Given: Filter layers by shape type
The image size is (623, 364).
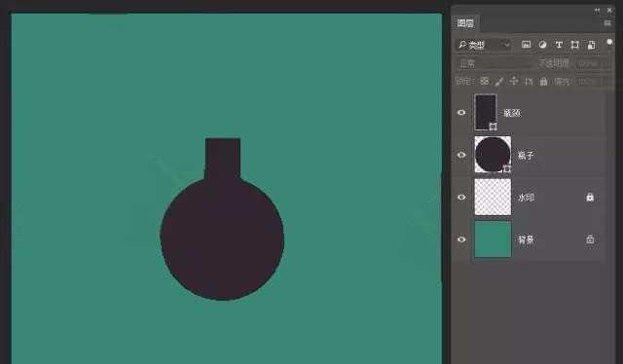Looking at the screenshot, I should [575, 45].
